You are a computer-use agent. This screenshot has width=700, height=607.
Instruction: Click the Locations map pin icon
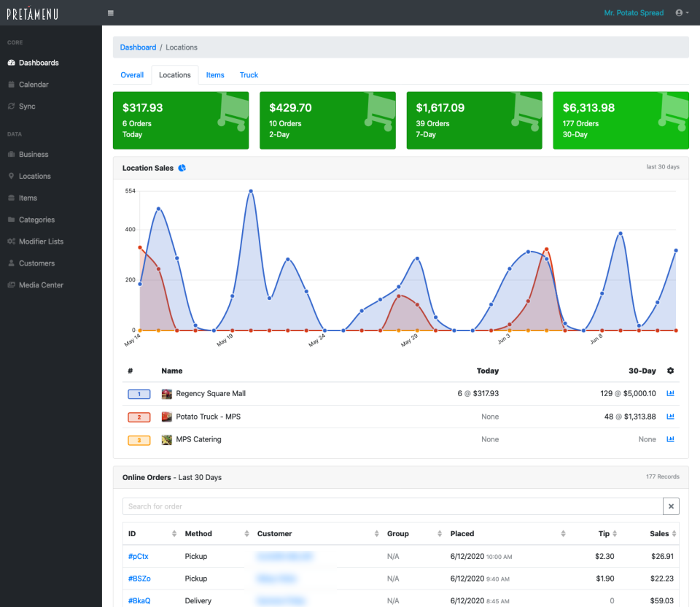[11, 176]
